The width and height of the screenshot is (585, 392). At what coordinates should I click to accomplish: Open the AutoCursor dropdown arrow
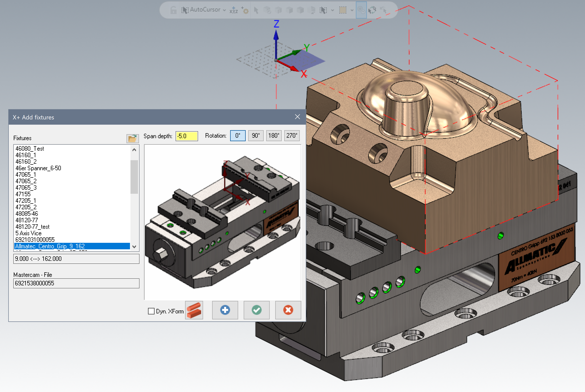coord(224,10)
